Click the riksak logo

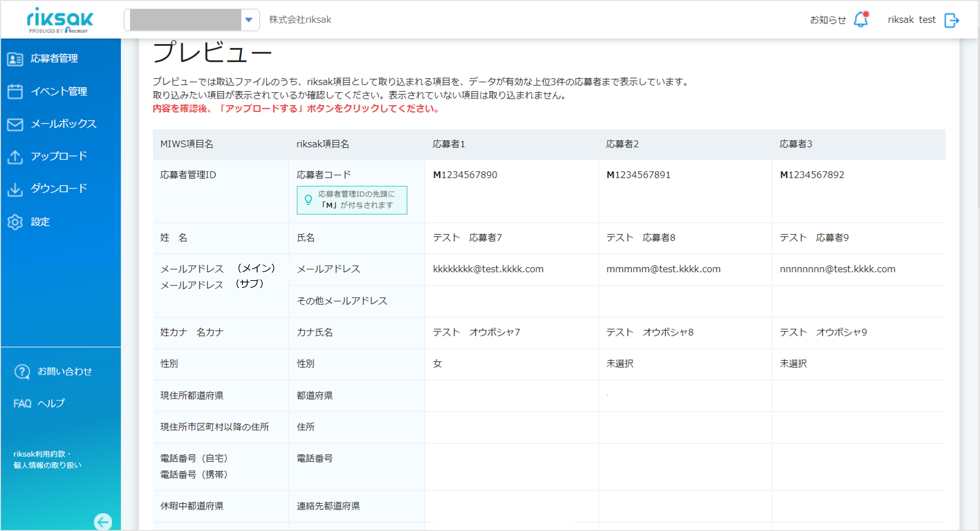point(60,20)
